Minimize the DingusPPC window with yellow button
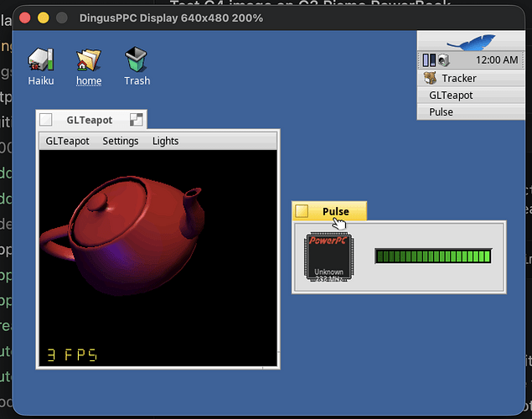 [43, 18]
